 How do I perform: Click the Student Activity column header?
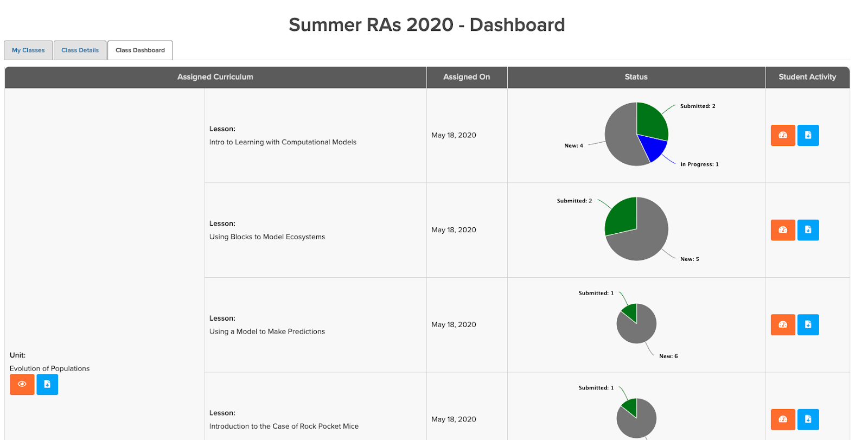(x=807, y=77)
